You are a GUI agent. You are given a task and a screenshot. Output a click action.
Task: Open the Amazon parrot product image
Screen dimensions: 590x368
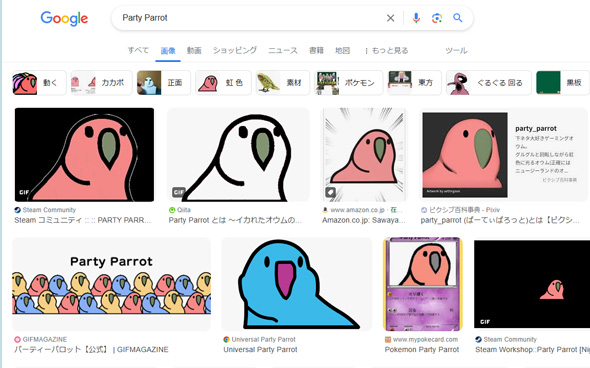click(x=364, y=155)
